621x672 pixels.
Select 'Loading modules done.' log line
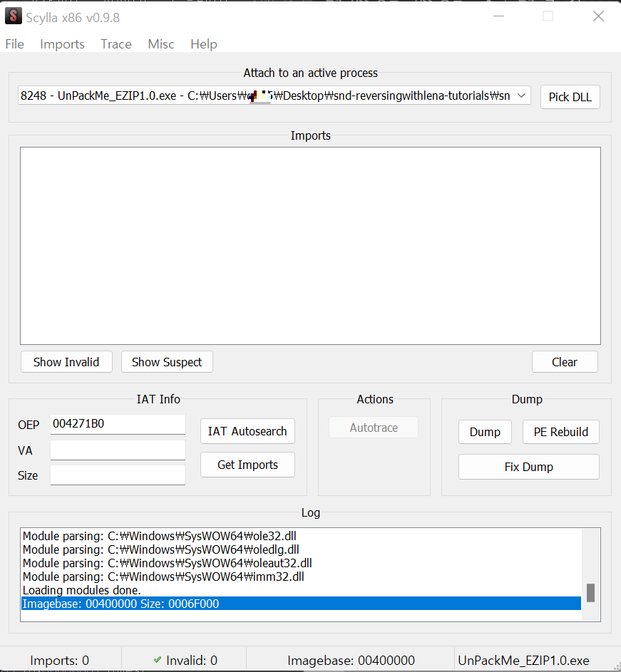(301, 590)
